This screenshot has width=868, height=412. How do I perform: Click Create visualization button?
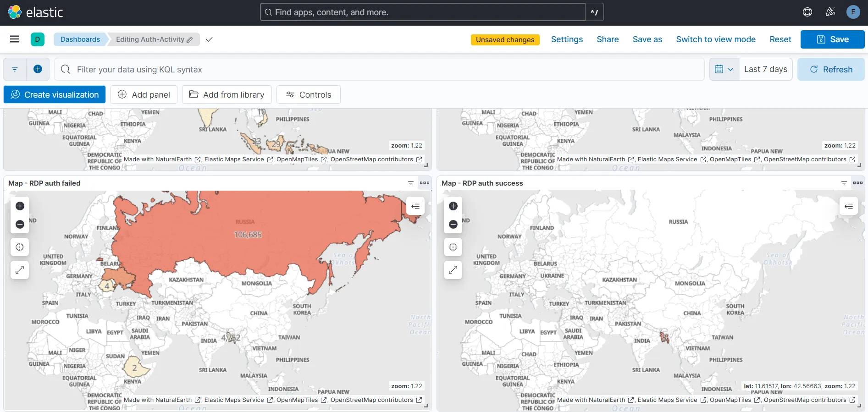click(x=55, y=94)
